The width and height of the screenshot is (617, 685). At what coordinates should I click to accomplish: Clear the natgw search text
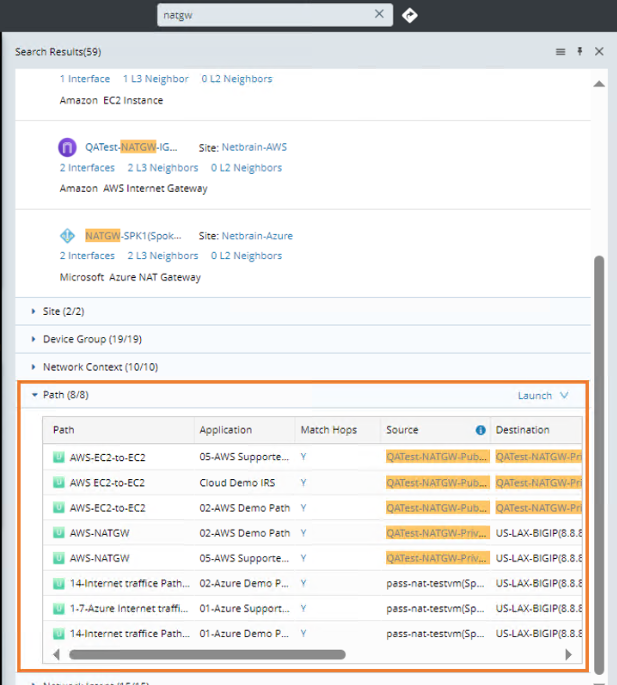point(379,14)
